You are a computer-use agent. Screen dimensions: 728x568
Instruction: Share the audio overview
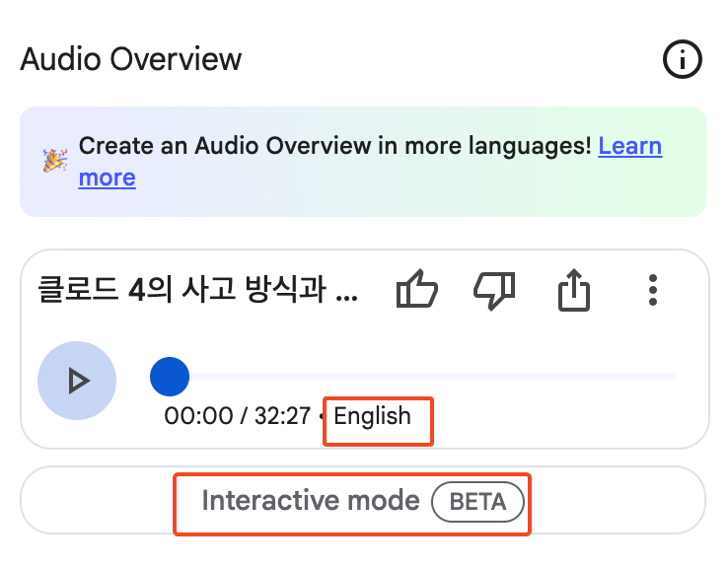click(574, 290)
